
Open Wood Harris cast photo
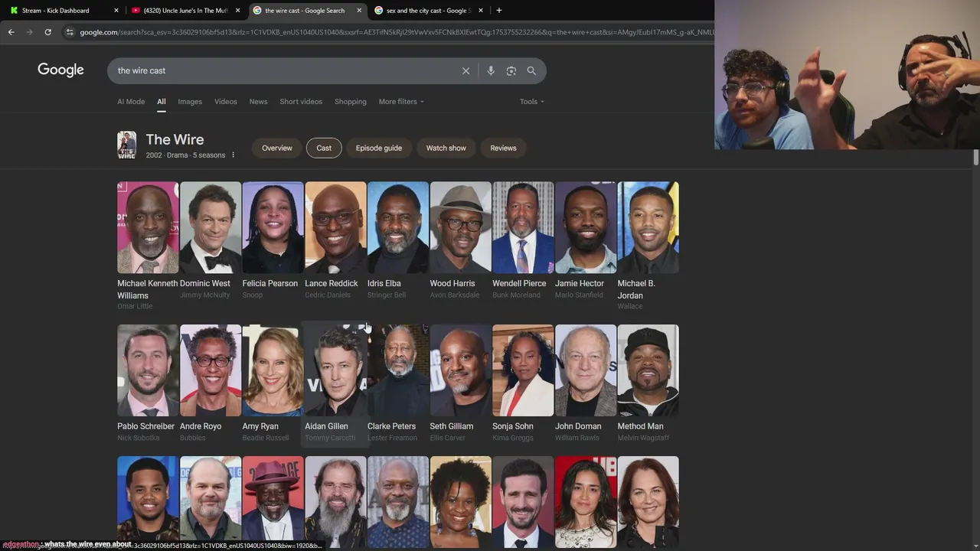pyautogui.click(x=461, y=227)
